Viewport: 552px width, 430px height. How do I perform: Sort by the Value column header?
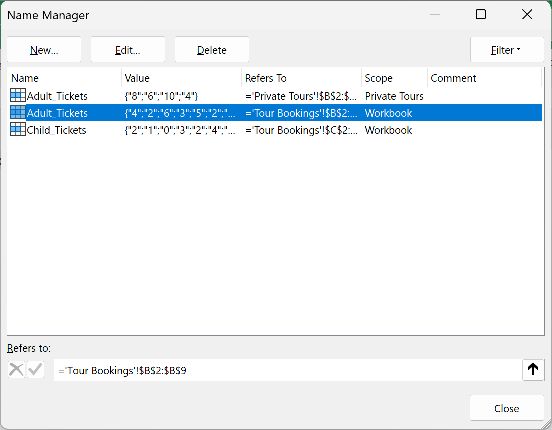[181, 78]
